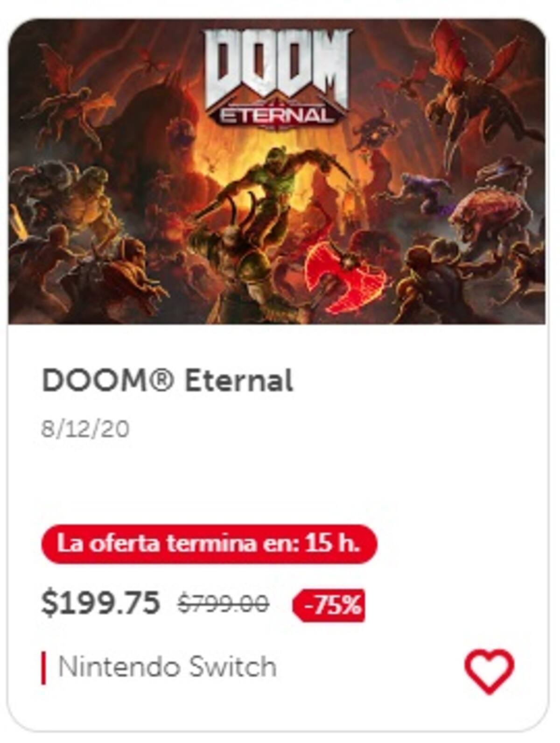Screen dimensions: 560x743
Task: Click the 8/12/20 release date text
Action: click(85, 429)
